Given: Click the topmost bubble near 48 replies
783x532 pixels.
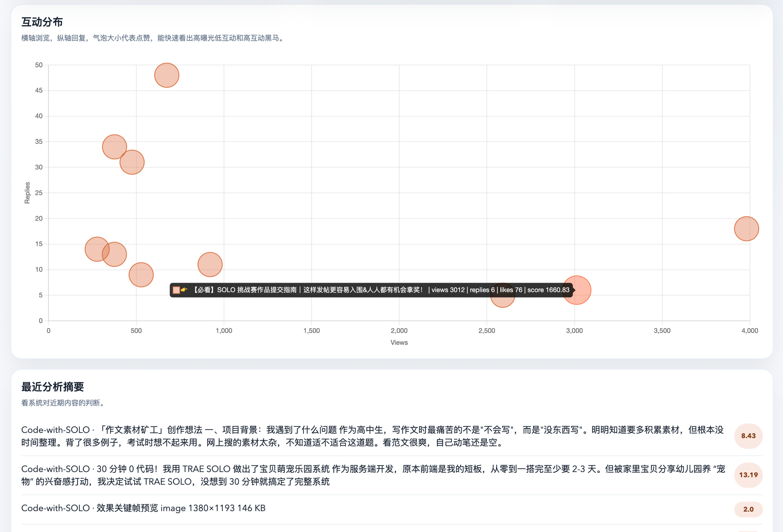Looking at the screenshot, I should tap(166, 75).
